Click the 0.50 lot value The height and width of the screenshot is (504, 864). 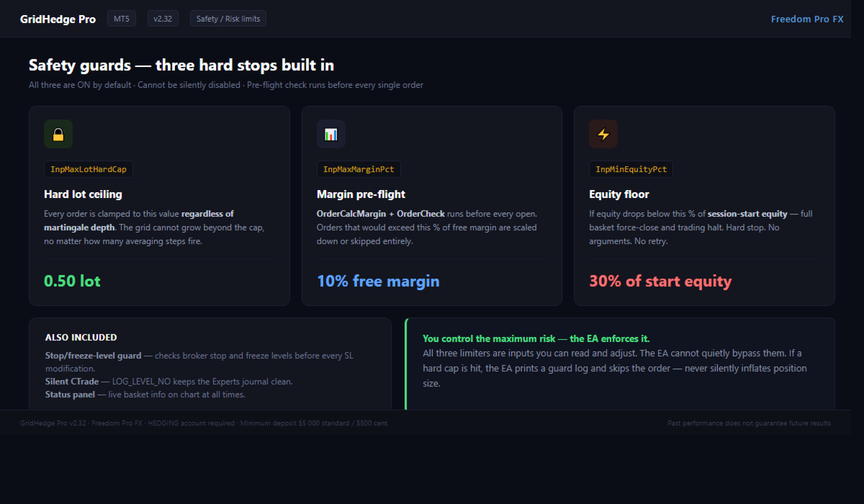tap(72, 281)
